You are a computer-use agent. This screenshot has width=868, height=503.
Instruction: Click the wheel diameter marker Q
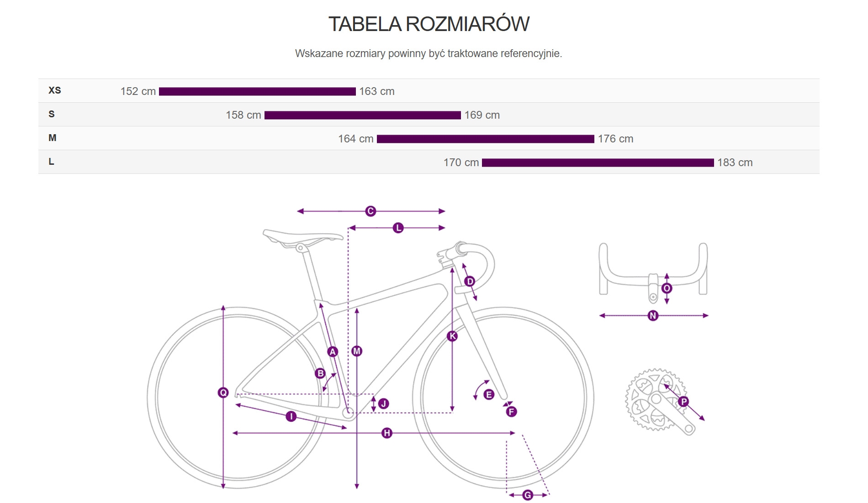[x=223, y=393]
